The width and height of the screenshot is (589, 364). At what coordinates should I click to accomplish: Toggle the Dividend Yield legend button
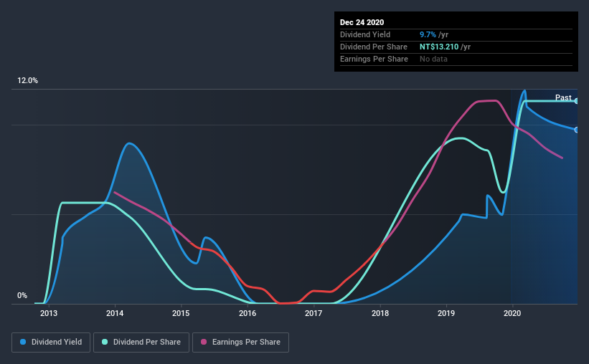click(x=51, y=343)
